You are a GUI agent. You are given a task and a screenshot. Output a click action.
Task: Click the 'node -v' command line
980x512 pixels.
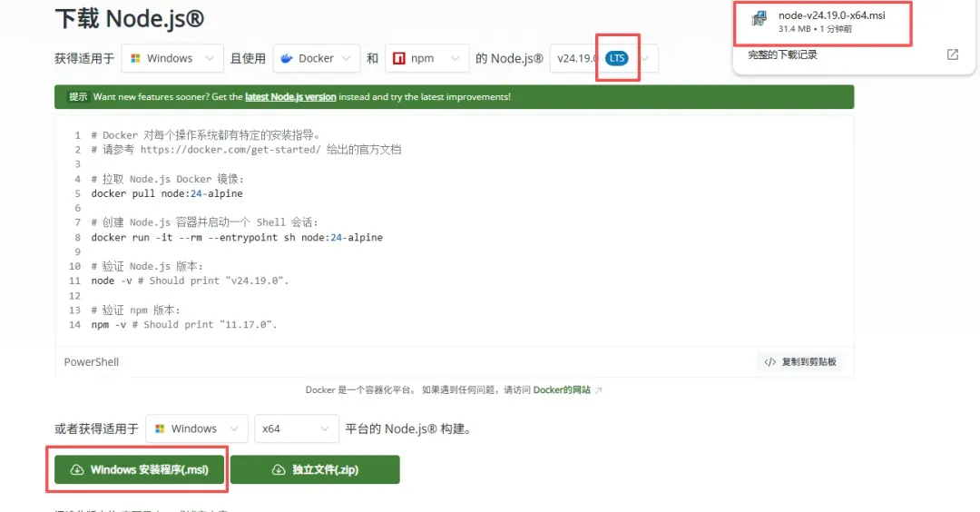coord(190,281)
